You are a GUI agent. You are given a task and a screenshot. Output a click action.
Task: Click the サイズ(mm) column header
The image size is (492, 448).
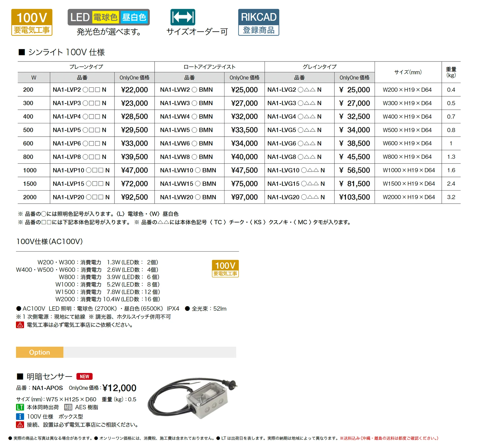click(x=408, y=72)
